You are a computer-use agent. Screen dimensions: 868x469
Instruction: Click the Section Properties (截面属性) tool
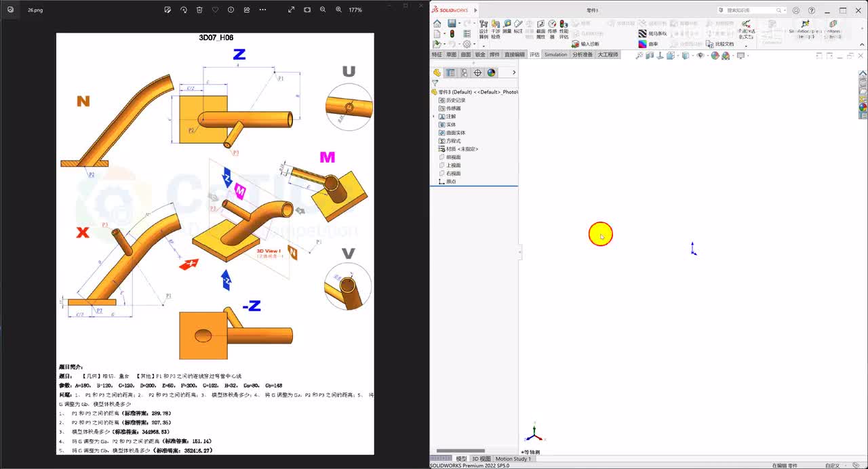pyautogui.click(x=540, y=29)
